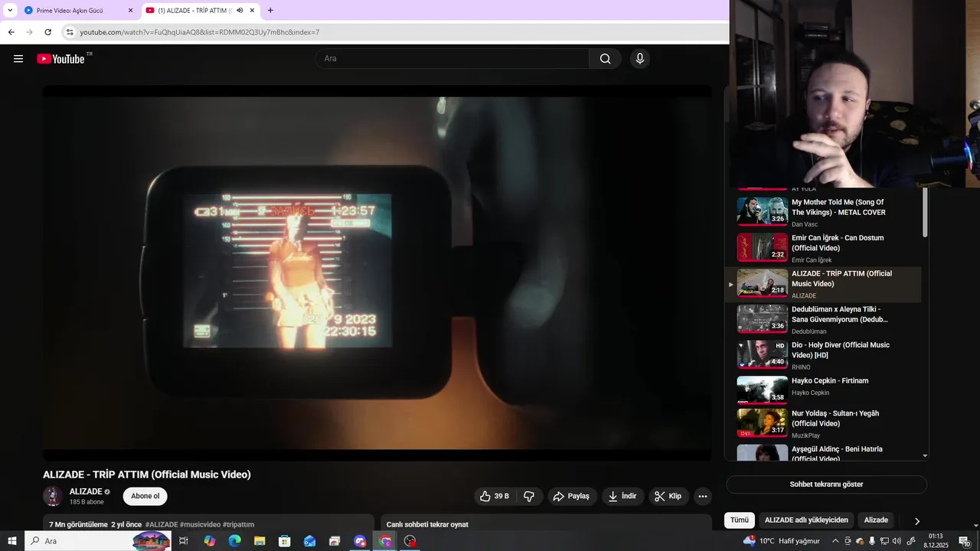Click in the YouTube search field
The image size is (980, 551).
pos(452,59)
